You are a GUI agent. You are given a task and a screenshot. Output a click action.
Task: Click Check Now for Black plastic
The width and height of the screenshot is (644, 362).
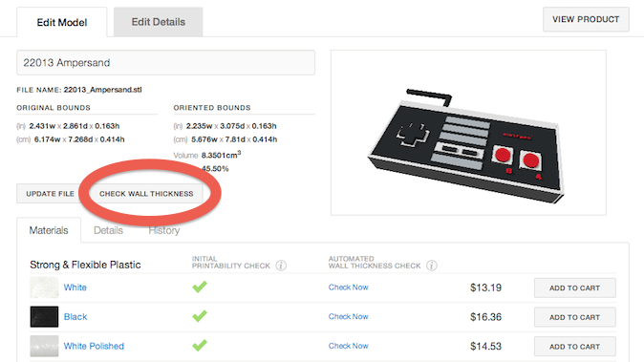point(349,316)
